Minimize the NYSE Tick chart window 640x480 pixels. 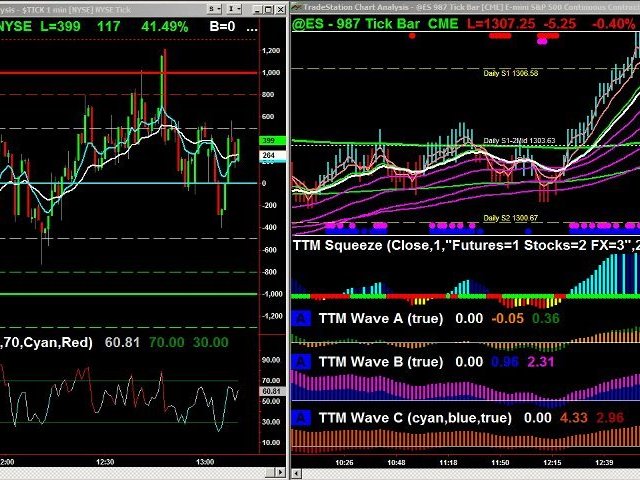(257, 9)
